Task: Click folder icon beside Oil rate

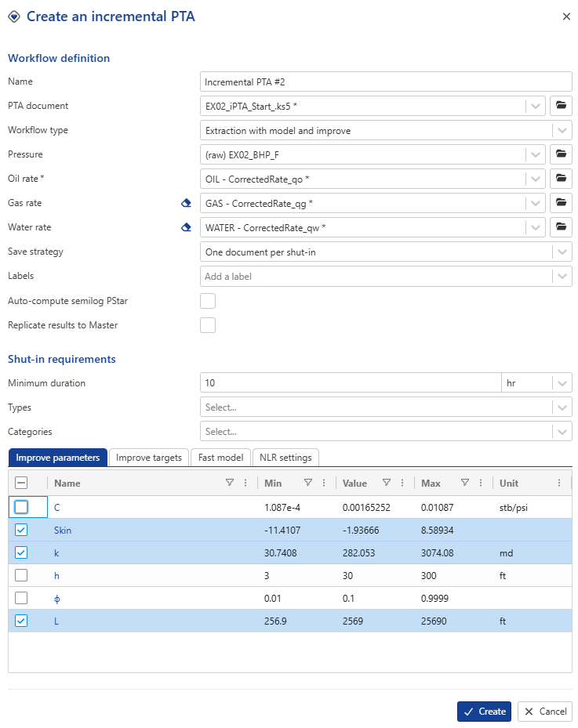Action: (x=560, y=179)
